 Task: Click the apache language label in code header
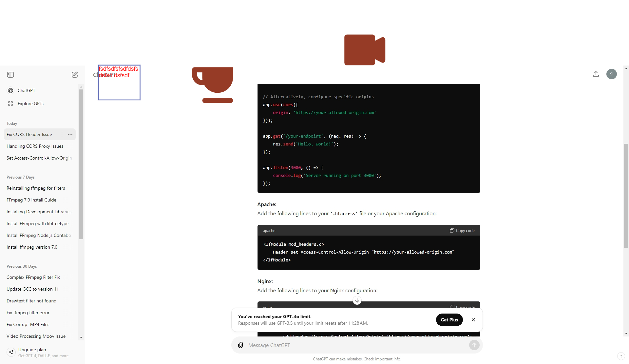tap(269, 231)
